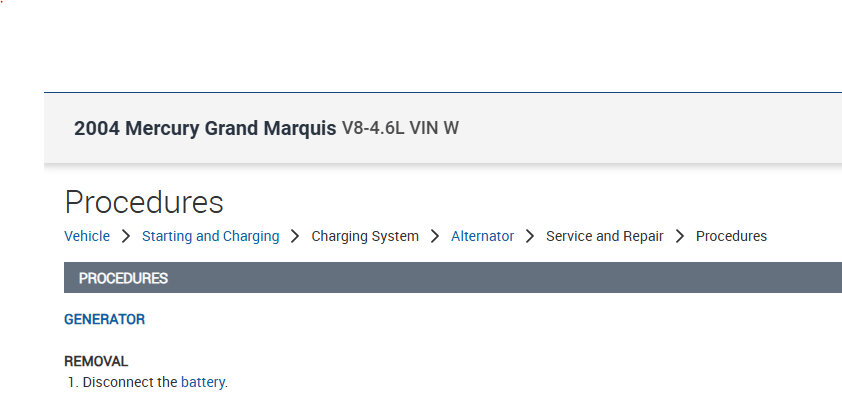Click the chevron right after Alternator
The height and width of the screenshot is (411, 842).
(x=530, y=237)
